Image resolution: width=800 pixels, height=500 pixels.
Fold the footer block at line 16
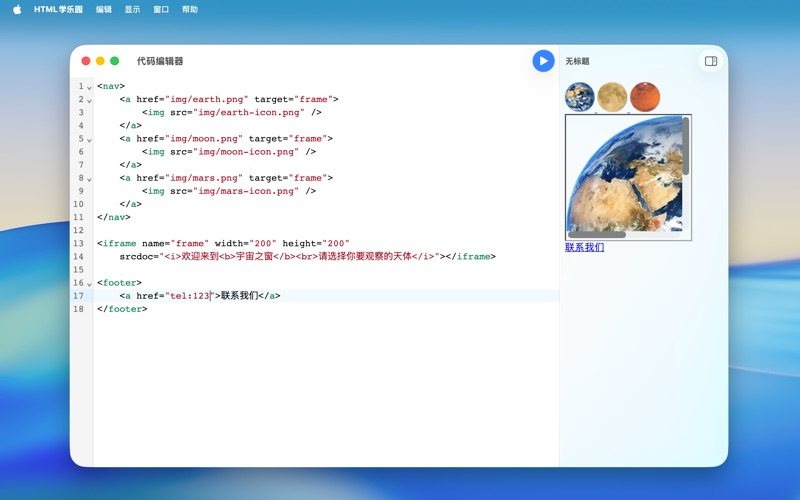[89, 284]
